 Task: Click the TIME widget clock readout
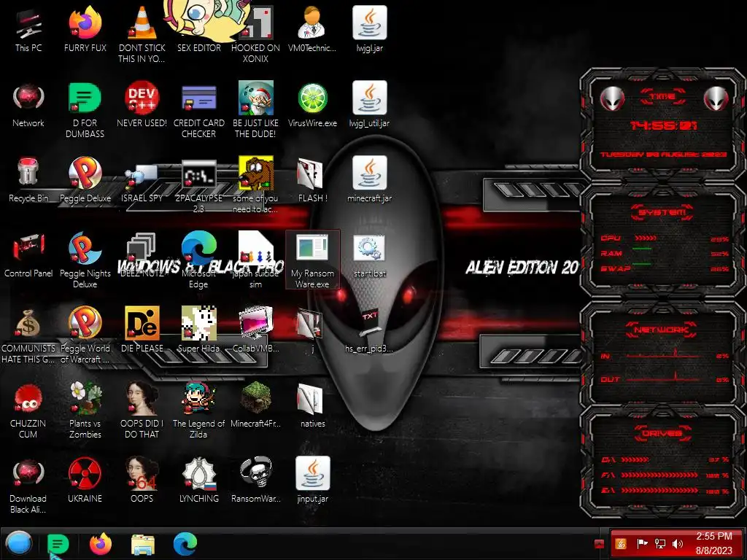(662, 125)
